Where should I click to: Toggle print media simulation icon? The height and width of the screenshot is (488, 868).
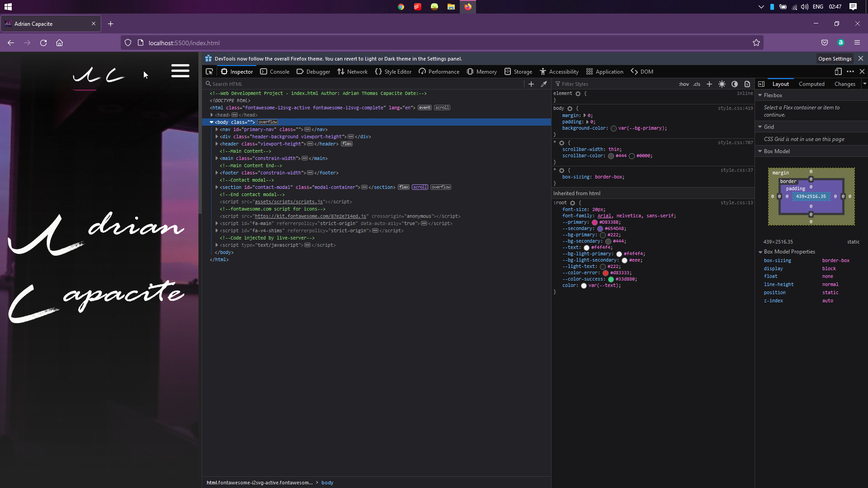tap(747, 84)
